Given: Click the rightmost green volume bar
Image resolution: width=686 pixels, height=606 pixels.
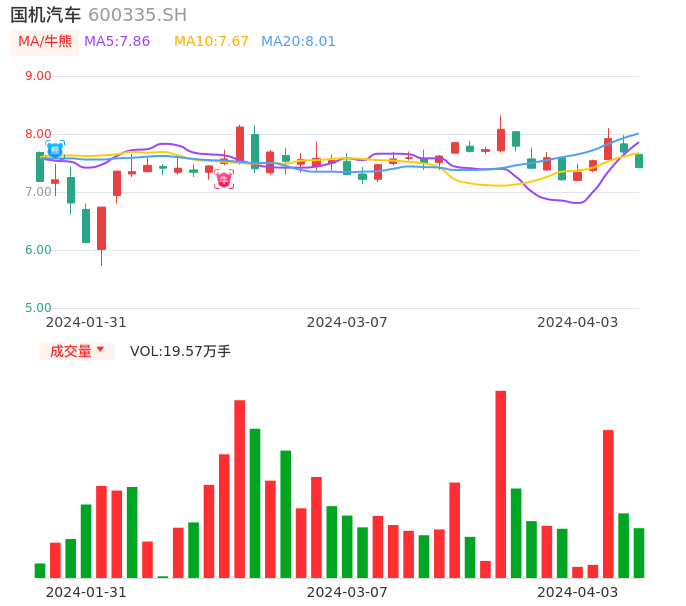Looking at the screenshot, I should click(639, 553).
